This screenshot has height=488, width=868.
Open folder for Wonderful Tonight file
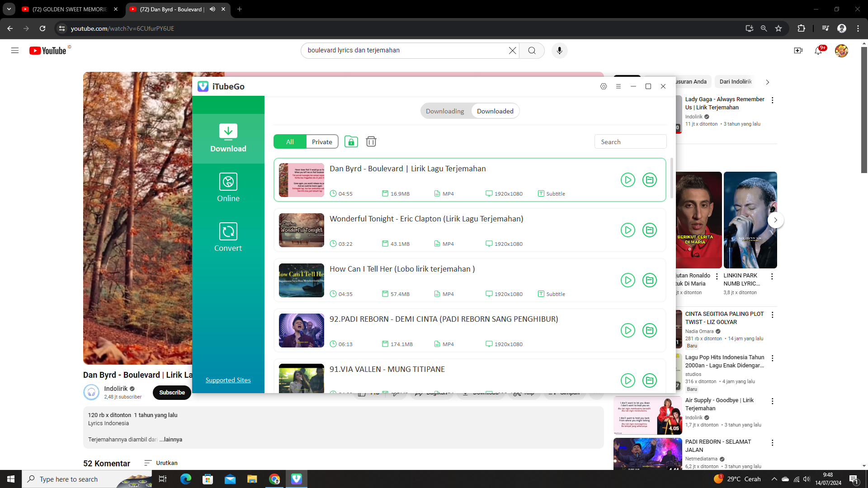650,230
